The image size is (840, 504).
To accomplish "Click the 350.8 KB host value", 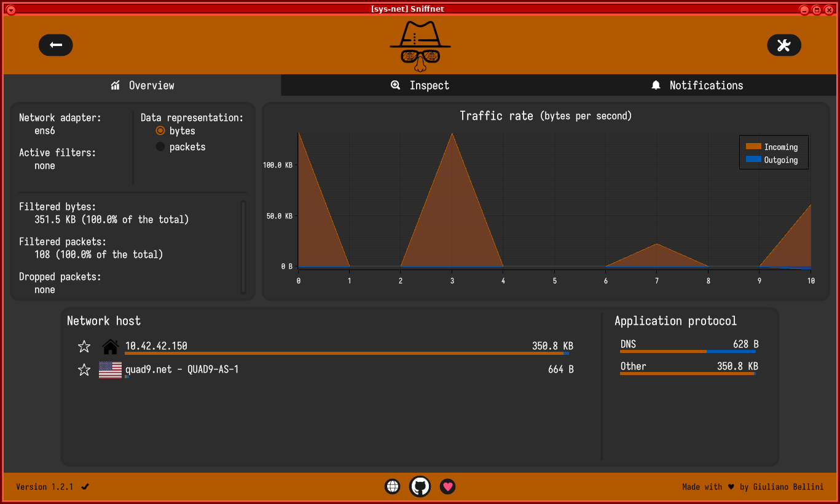I will (552, 346).
